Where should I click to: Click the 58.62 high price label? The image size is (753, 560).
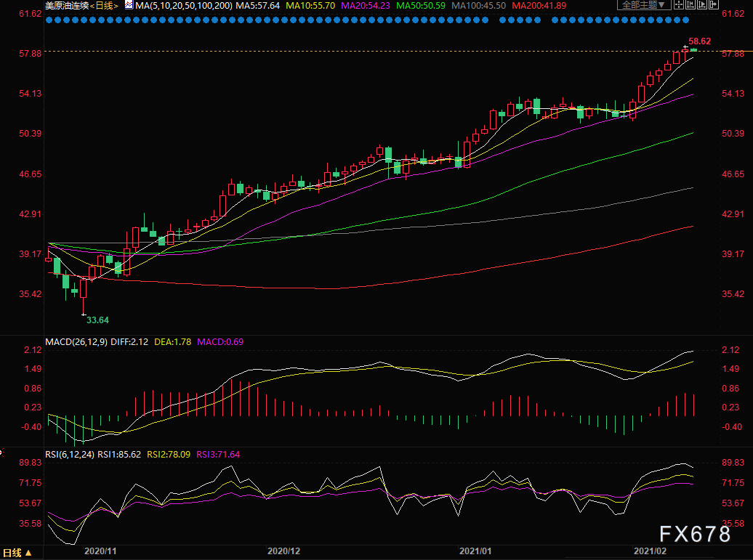[x=700, y=41]
